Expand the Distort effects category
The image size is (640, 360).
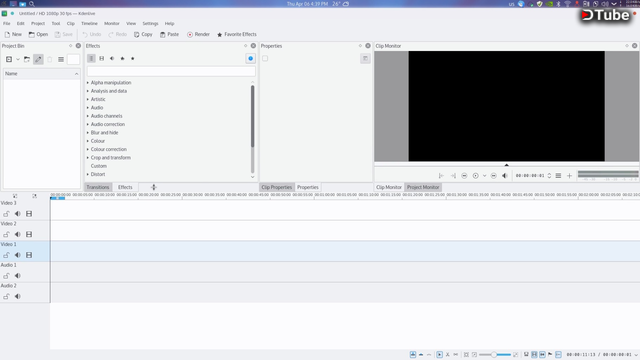coord(88,174)
